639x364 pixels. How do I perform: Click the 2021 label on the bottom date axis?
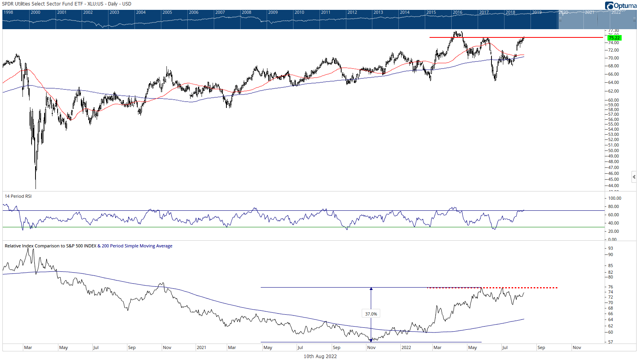coord(202,347)
